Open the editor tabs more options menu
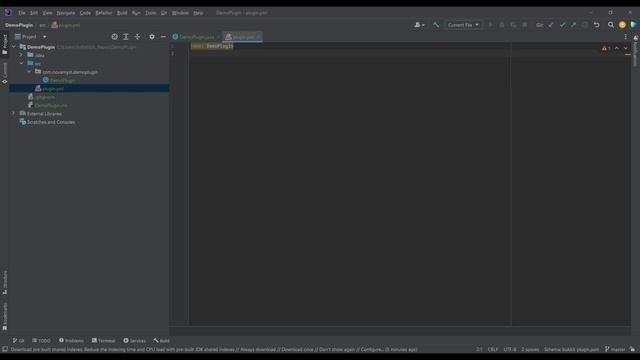Viewport: 640px width, 360px height. (625, 37)
